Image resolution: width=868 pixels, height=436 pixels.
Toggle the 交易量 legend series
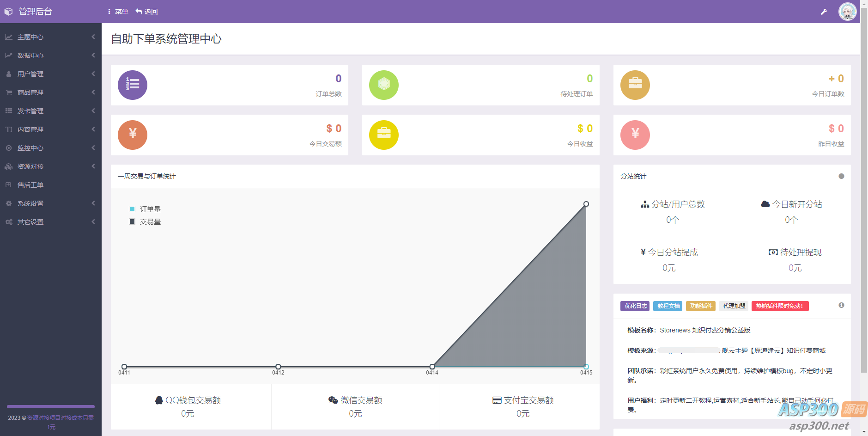(x=145, y=222)
